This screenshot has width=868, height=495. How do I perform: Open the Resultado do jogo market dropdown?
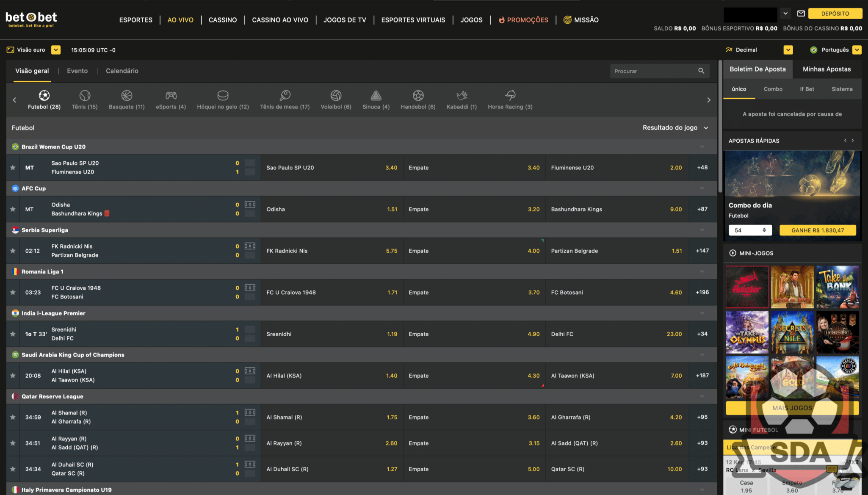point(675,128)
